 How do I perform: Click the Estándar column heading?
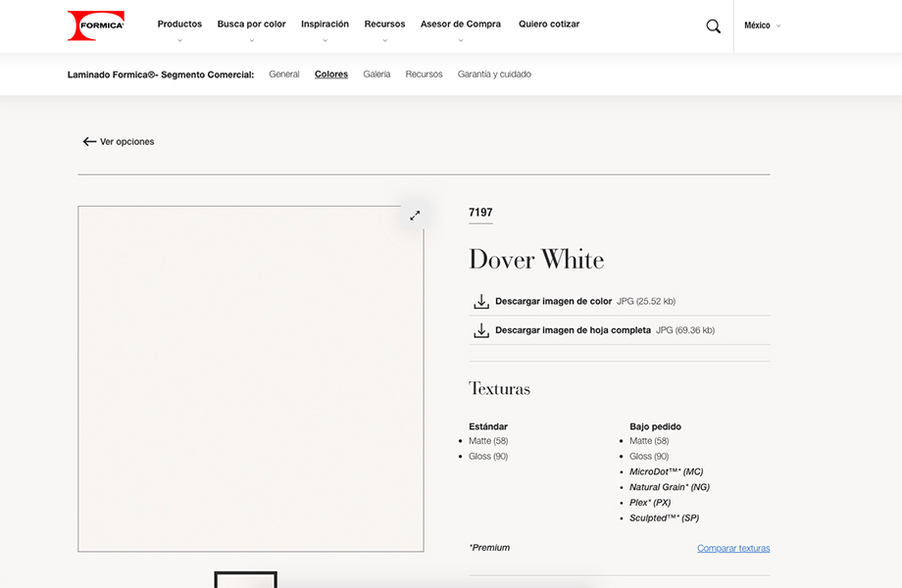pyautogui.click(x=488, y=426)
